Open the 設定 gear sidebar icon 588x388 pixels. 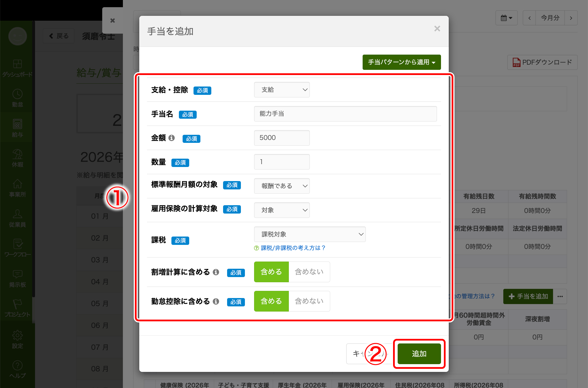click(18, 335)
